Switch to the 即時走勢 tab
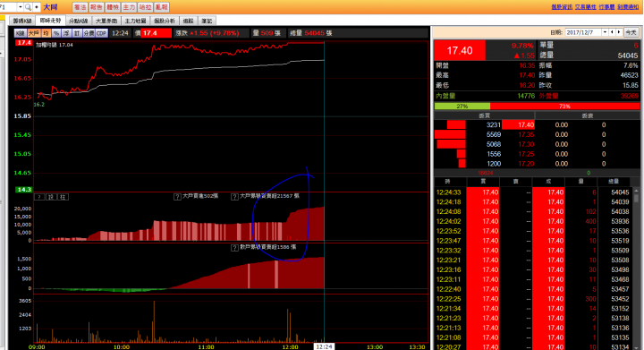 point(50,21)
